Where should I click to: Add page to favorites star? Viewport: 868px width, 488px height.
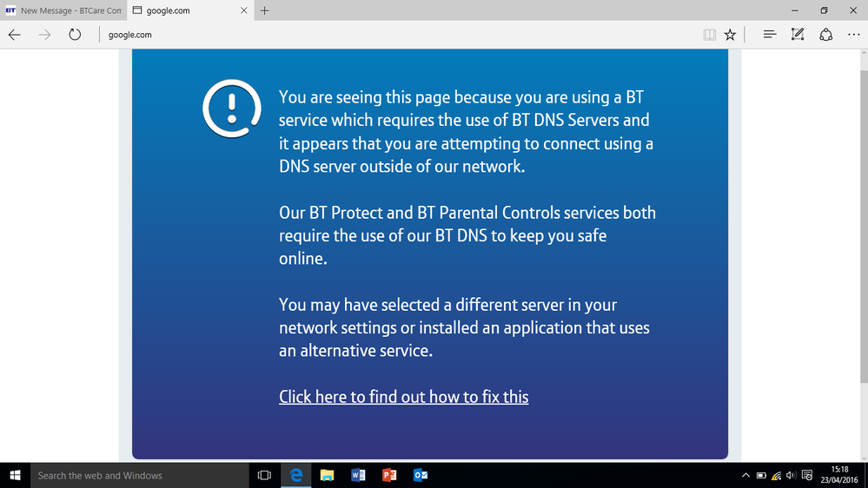tap(730, 35)
